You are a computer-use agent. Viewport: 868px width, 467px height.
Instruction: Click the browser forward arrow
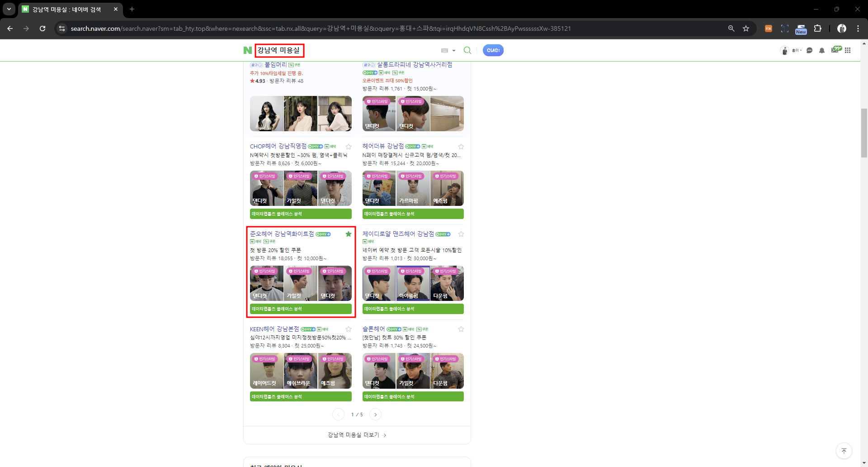(26, 29)
